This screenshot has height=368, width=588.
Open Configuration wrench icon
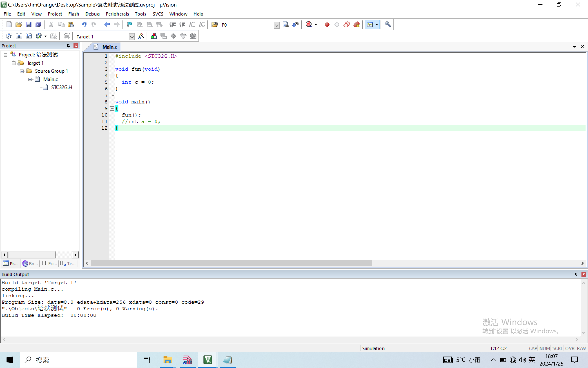coord(388,25)
